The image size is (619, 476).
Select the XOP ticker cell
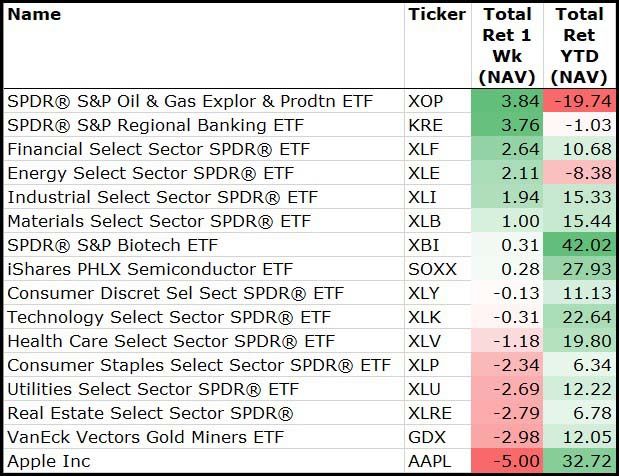[427, 102]
